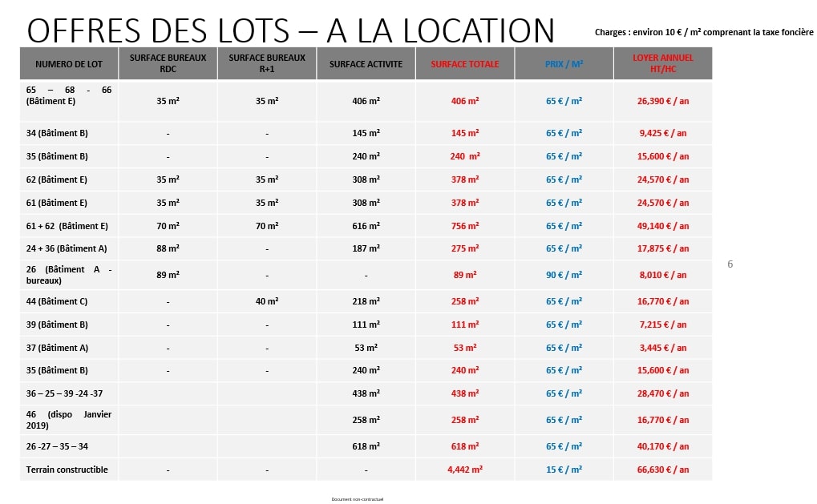Screen dimensions: 817x504
Task: Click the rent value "3,445 € / an"
Action: [x=663, y=348]
